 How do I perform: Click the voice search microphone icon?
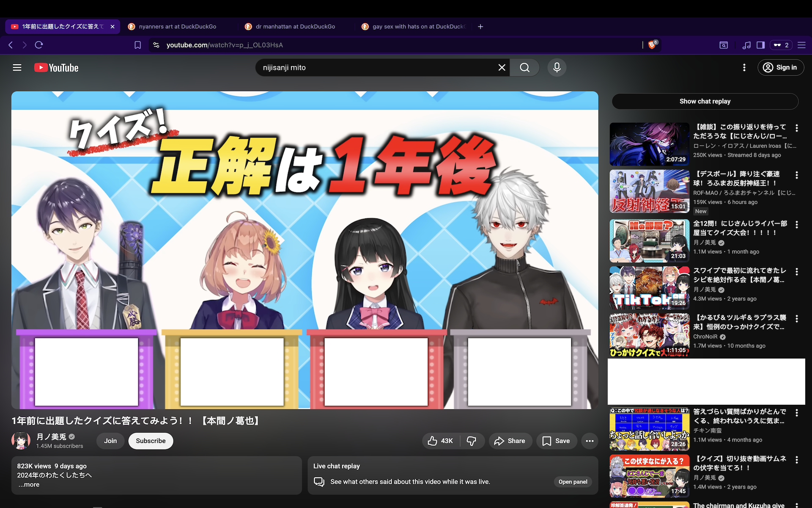tap(557, 68)
